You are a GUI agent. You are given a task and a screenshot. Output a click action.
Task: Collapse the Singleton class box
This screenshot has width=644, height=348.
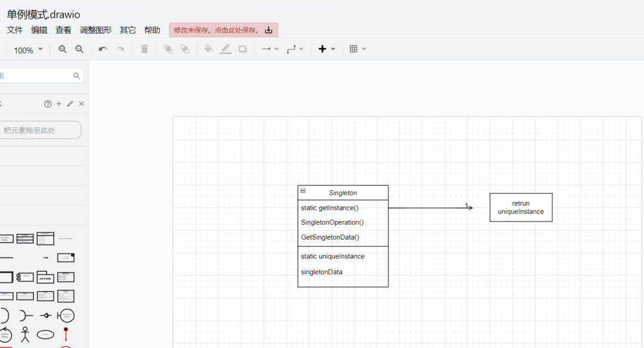[303, 191]
